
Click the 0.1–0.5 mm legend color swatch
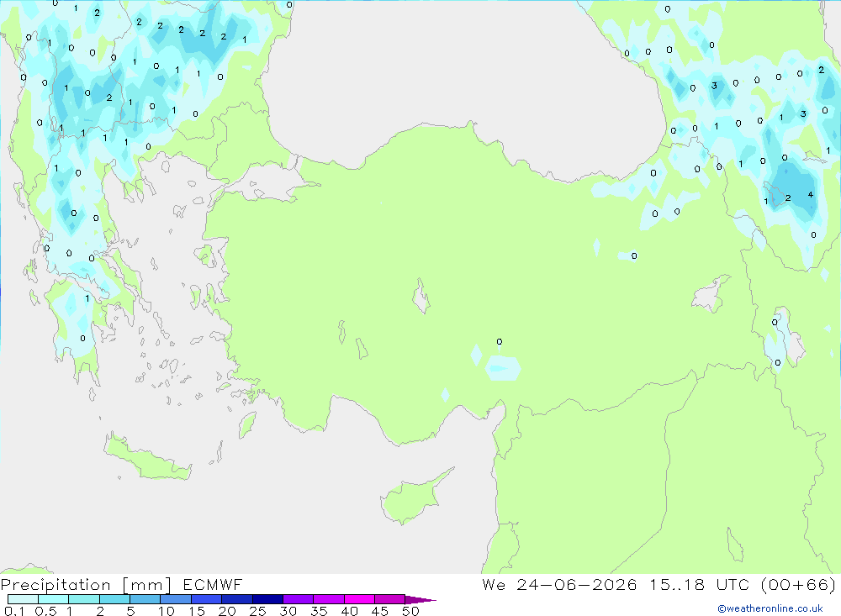(x=23, y=599)
